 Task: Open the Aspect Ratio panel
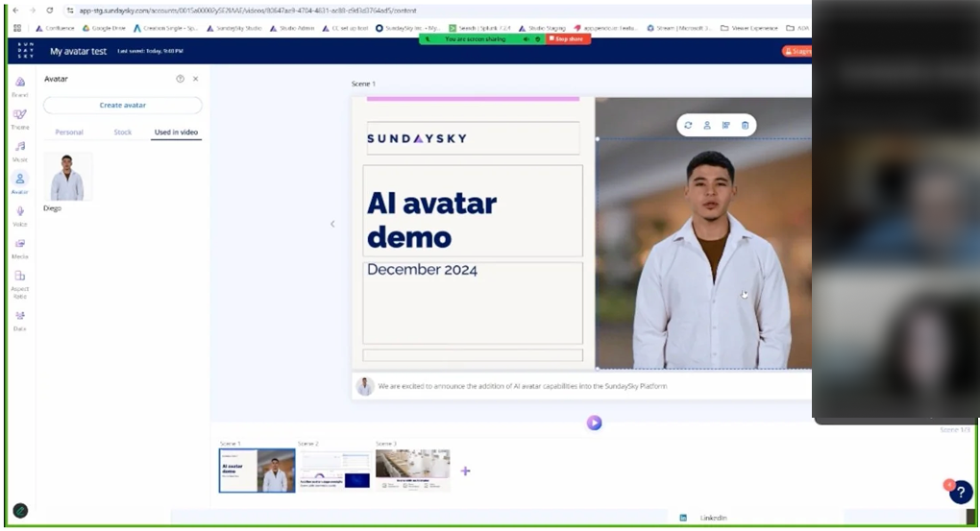[20, 283]
